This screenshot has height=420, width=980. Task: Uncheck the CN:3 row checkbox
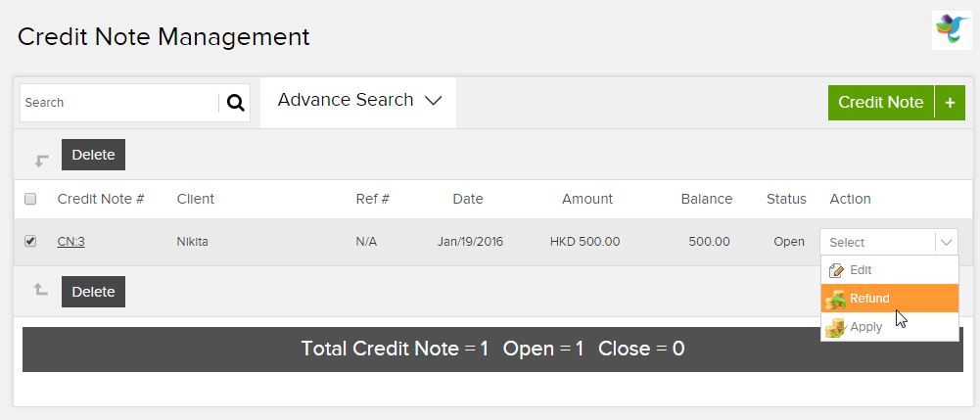click(30, 241)
